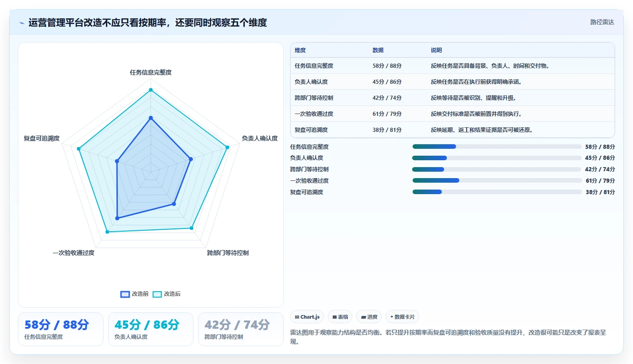Click the 38分 / 81分 table cell
The height and width of the screenshot is (364, 633).
coord(387,130)
